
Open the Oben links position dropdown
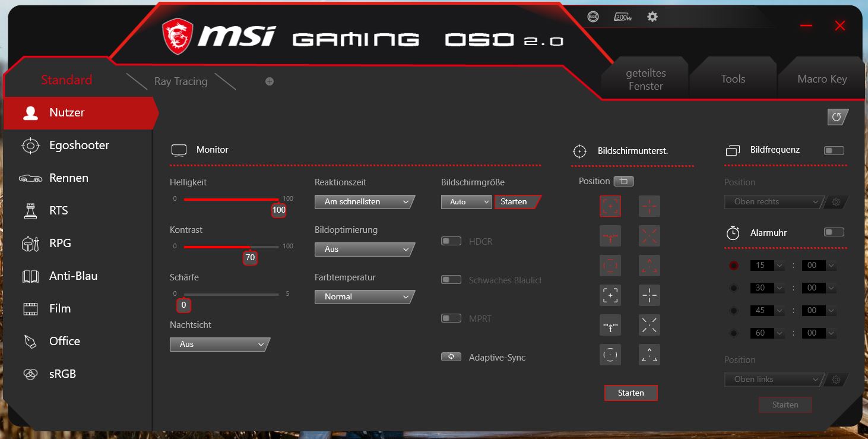pyautogui.click(x=775, y=380)
